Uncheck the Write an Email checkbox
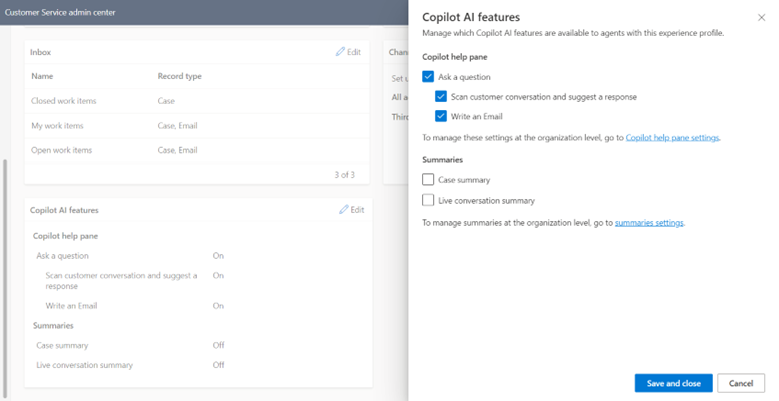Screen dimensions: 779x401 tap(442, 116)
